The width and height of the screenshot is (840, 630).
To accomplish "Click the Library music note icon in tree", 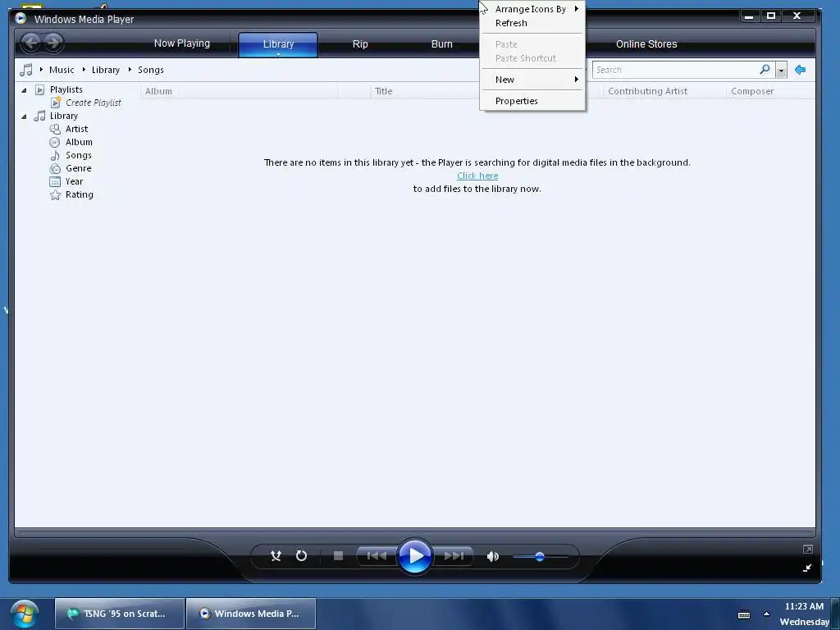I will pyautogui.click(x=39, y=116).
